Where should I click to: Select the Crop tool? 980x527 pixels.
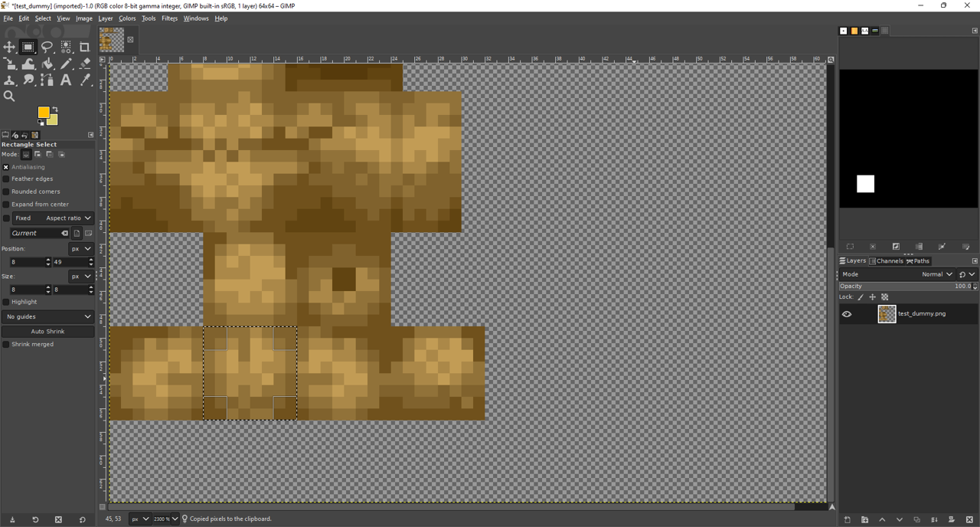(x=85, y=47)
